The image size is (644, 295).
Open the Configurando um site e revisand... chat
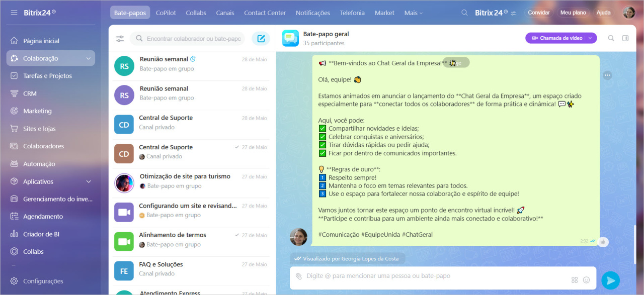tap(192, 212)
